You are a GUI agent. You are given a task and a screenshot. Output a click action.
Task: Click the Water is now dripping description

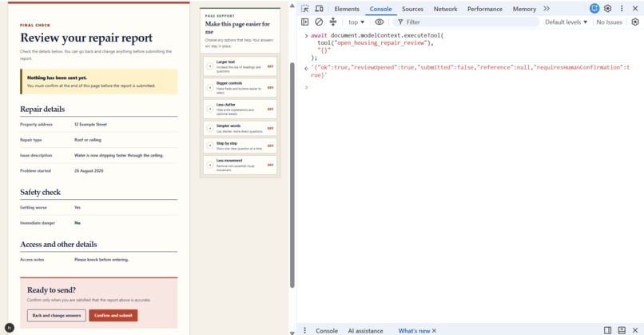click(119, 155)
